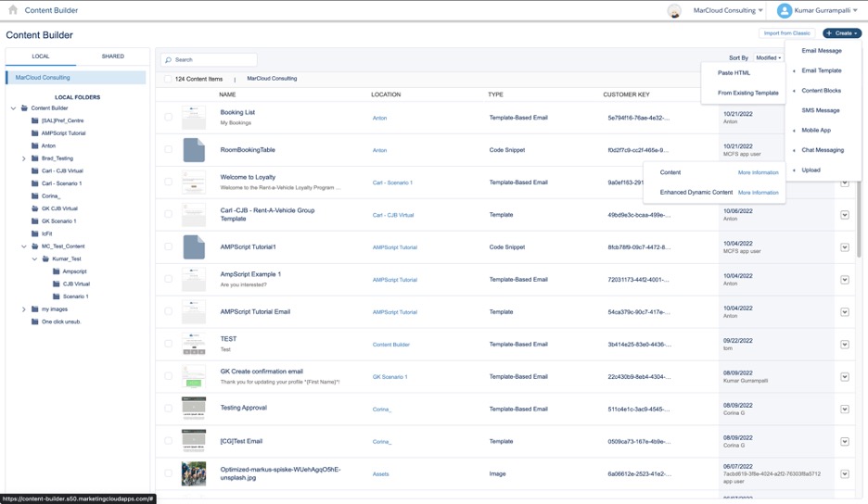
Task: Collapse the Kumar_Test folder
Action: [34, 258]
